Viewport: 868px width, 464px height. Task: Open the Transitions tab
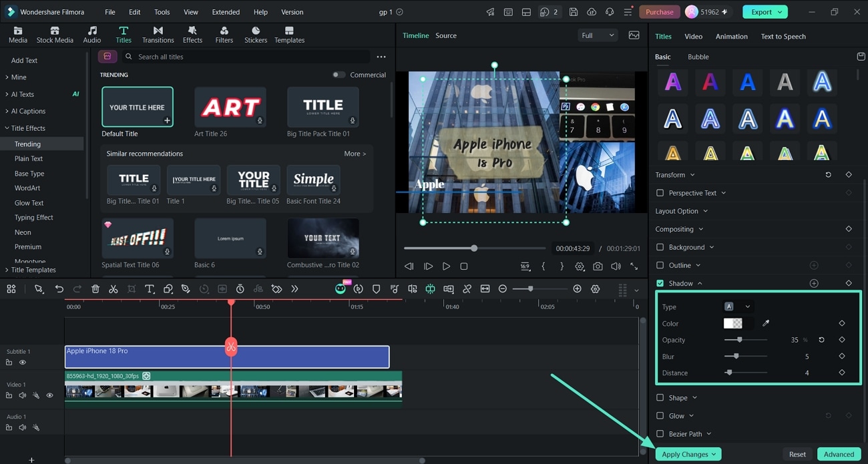coord(158,35)
